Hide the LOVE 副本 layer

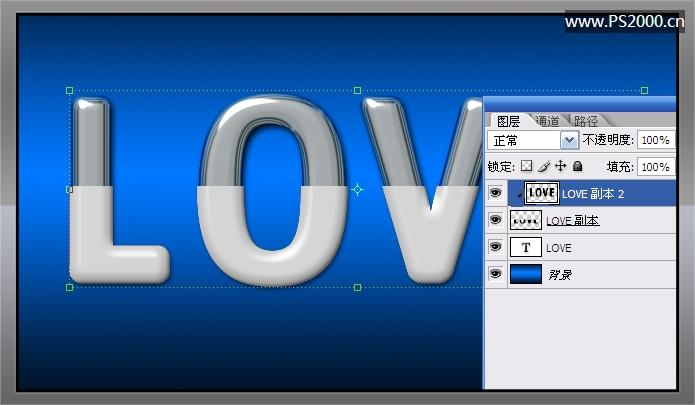click(496, 220)
